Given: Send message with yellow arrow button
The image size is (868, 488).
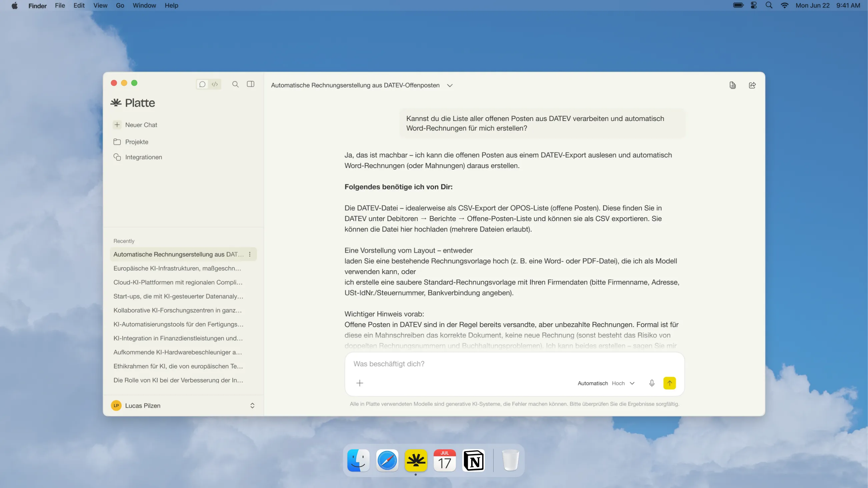Looking at the screenshot, I should click(x=669, y=383).
